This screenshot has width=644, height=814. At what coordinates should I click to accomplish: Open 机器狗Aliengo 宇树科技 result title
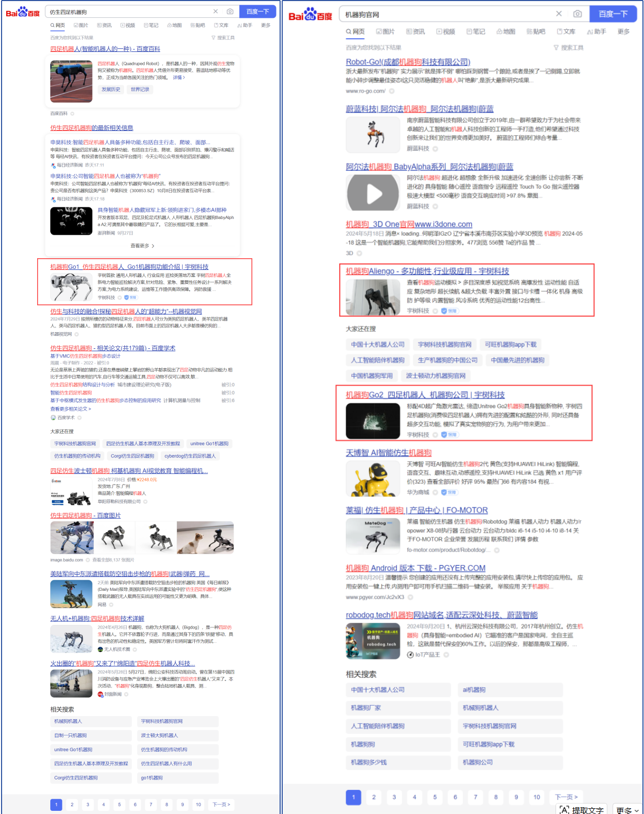coord(427,271)
